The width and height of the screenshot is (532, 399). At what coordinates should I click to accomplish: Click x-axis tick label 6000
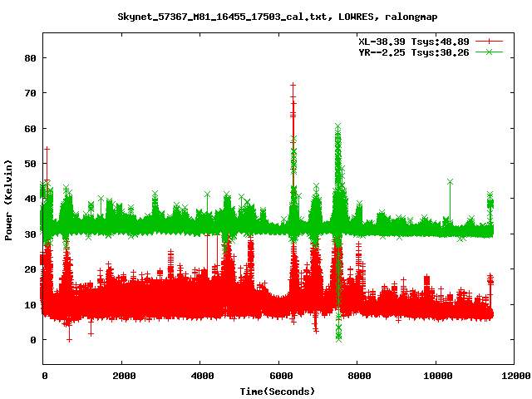click(281, 376)
